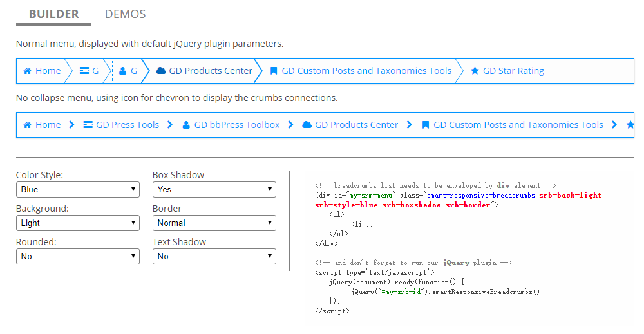Click the bookmark icon in the first breadcrumb
Screen dimensions: 644x334
click(274, 71)
